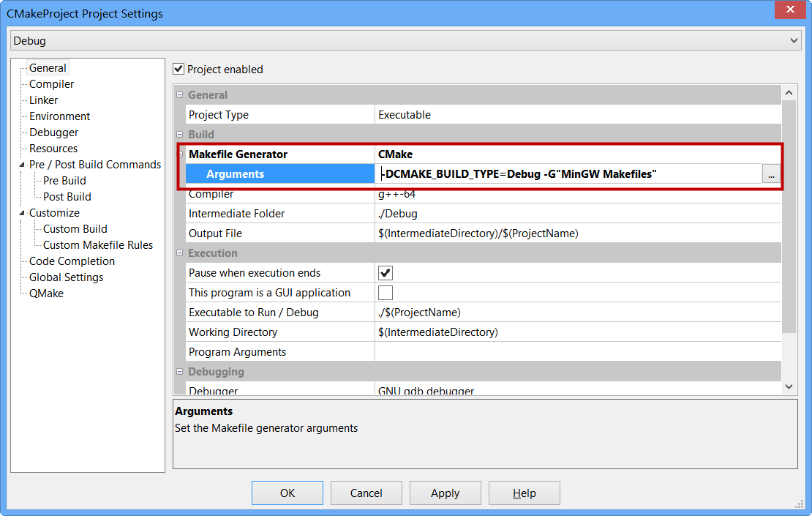Select the Program Arguments row label
The height and width of the screenshot is (516, 812).
tap(237, 352)
